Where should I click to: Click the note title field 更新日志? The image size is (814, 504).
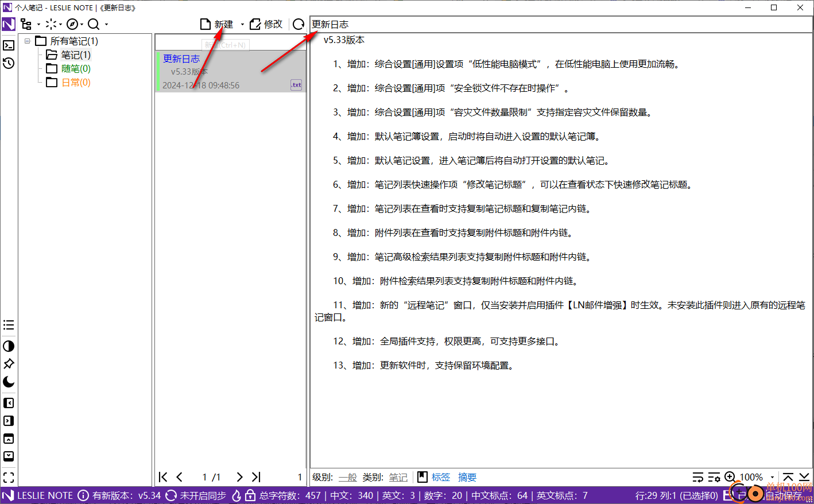561,24
